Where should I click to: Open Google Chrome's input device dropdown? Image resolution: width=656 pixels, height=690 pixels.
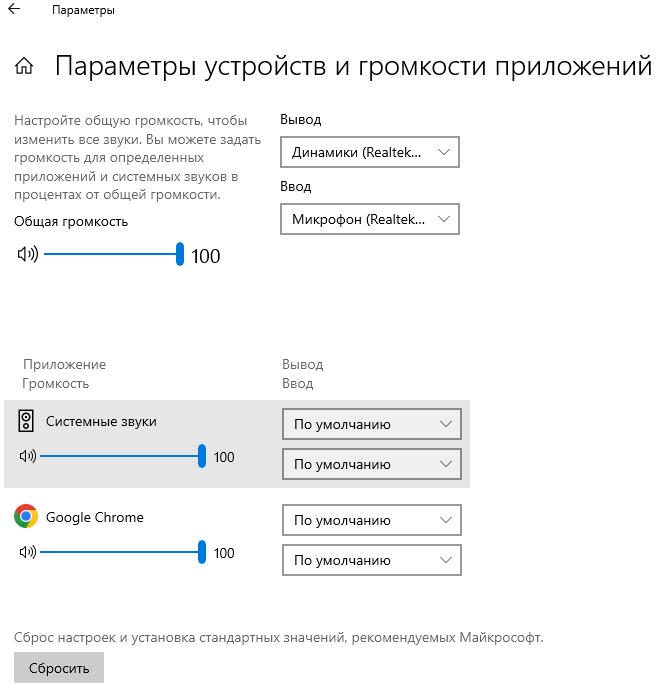pos(372,560)
